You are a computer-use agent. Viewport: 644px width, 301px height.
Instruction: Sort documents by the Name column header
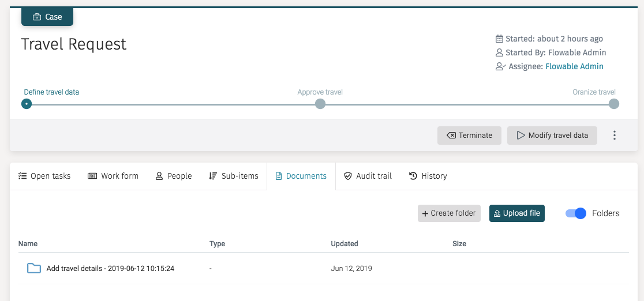(x=28, y=244)
